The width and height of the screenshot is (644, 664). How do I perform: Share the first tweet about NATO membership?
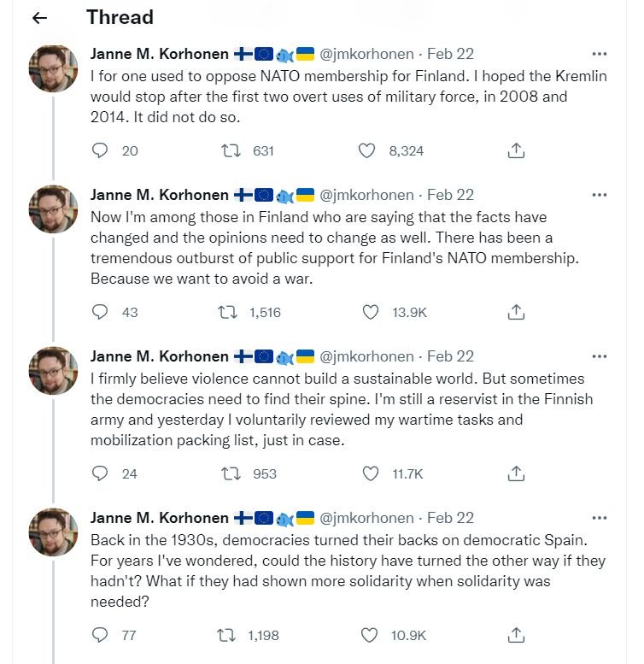coord(516,150)
